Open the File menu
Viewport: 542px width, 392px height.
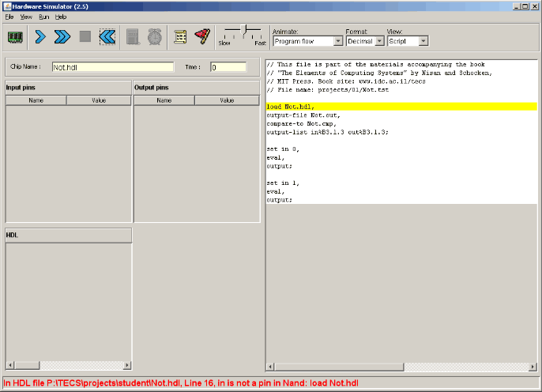(x=9, y=17)
